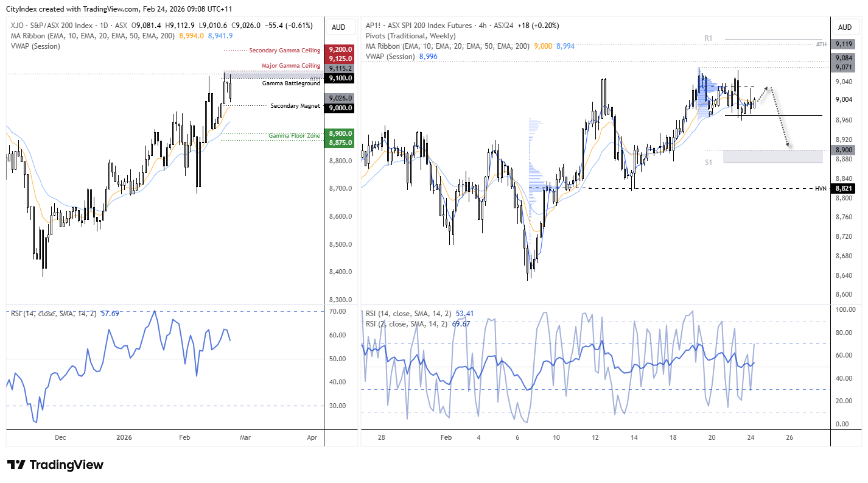Click the Secondary Magnet annotation text
Viewport: 868px width, 483px height.
click(x=295, y=106)
